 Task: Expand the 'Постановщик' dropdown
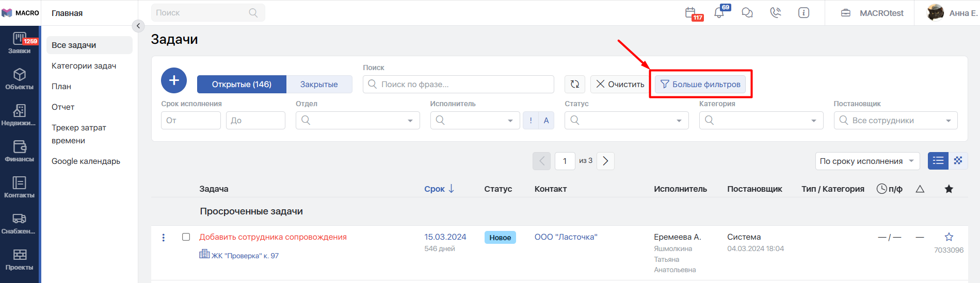pos(895,121)
